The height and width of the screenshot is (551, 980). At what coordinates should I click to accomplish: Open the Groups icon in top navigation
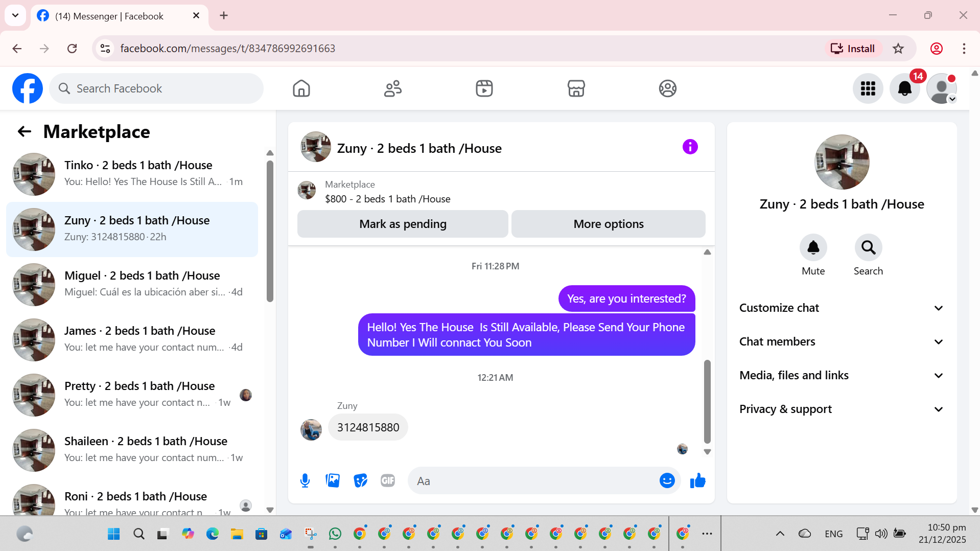pyautogui.click(x=667, y=88)
